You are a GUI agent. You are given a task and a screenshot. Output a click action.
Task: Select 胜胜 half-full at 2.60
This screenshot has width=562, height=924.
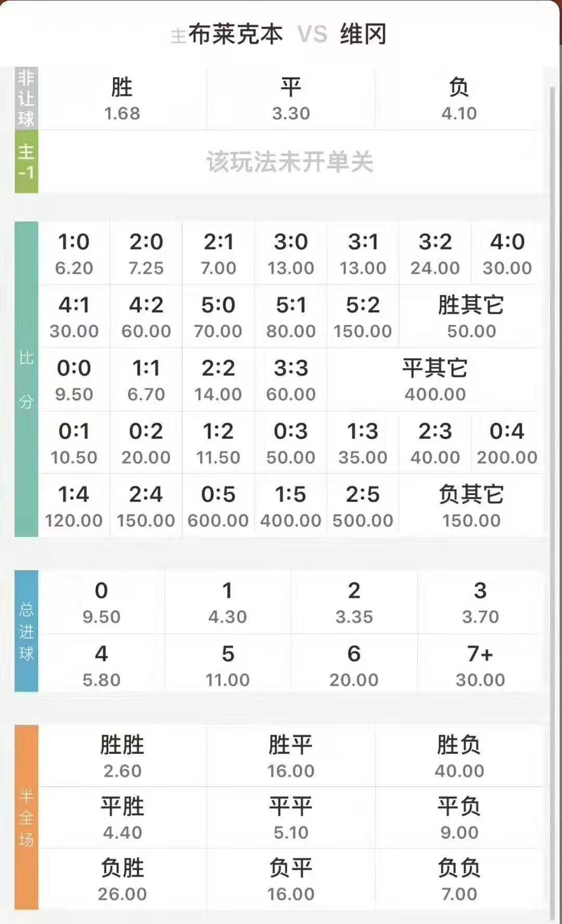(122, 756)
